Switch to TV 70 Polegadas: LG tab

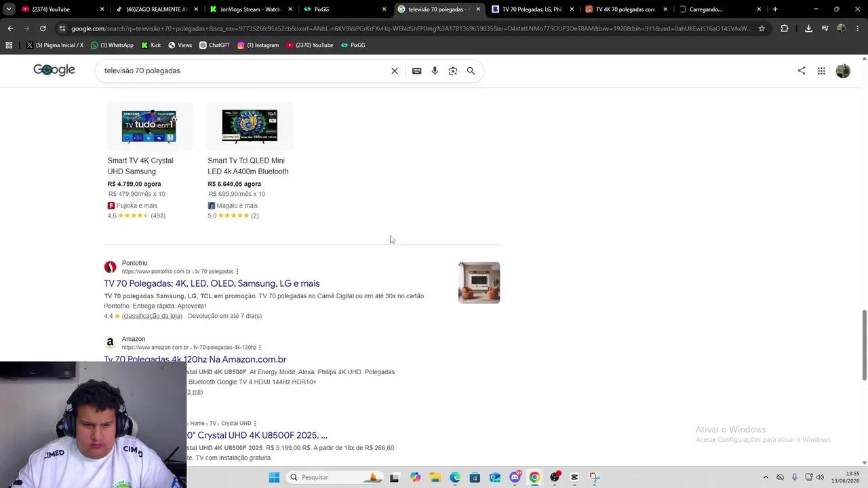[x=532, y=9]
